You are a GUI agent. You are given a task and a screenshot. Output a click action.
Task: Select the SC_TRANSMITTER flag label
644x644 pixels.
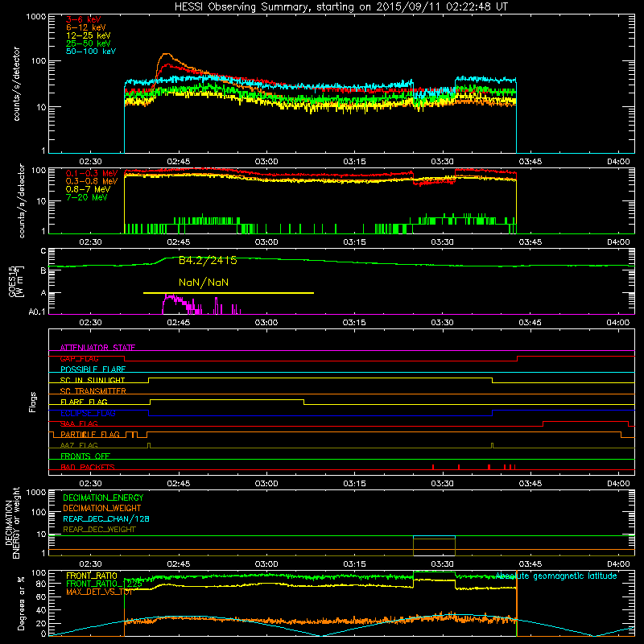pos(93,391)
